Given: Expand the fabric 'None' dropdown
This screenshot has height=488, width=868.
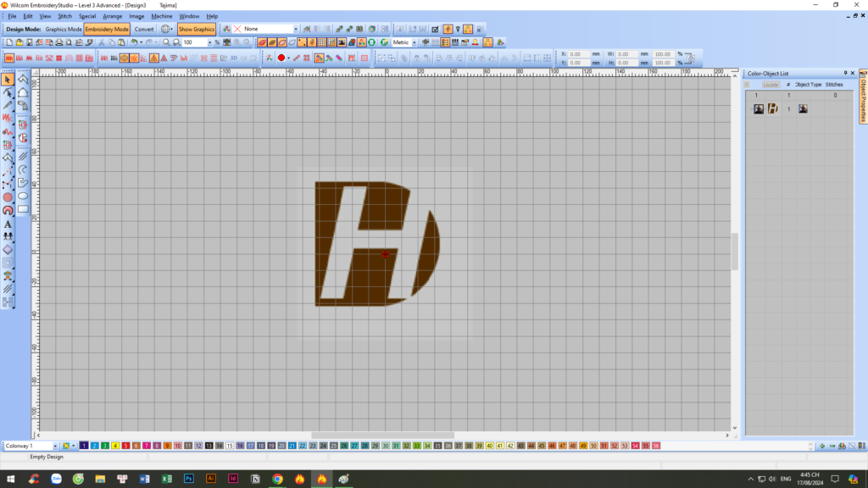Looking at the screenshot, I should (295, 29).
